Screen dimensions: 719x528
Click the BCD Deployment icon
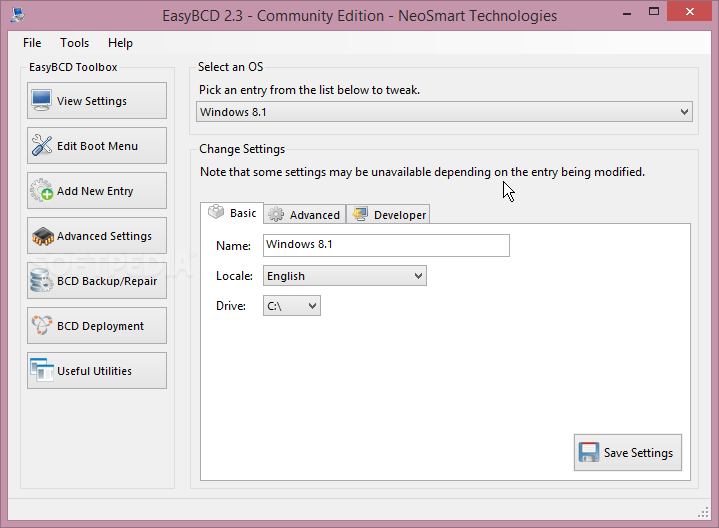point(42,325)
